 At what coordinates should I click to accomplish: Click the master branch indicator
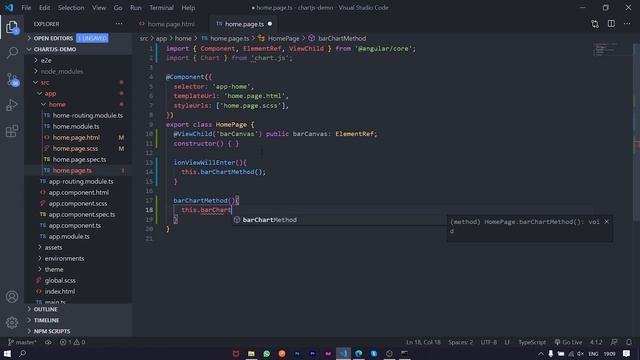(22, 342)
